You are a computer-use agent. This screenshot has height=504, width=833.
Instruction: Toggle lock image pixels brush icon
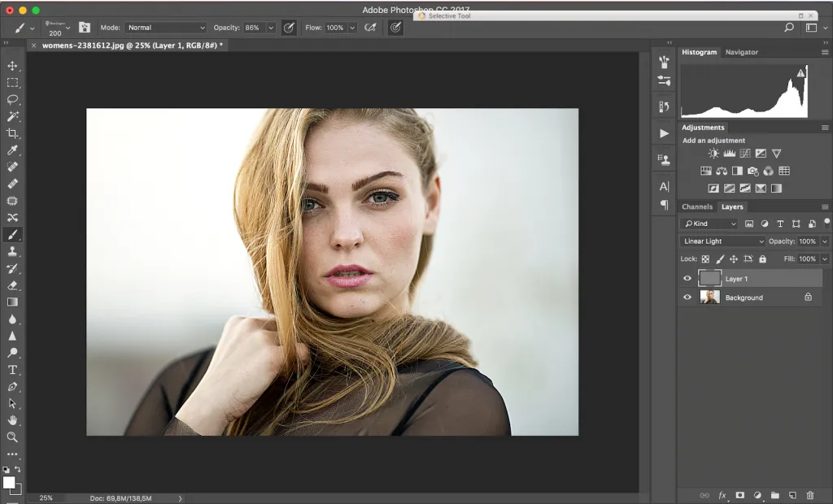click(720, 259)
